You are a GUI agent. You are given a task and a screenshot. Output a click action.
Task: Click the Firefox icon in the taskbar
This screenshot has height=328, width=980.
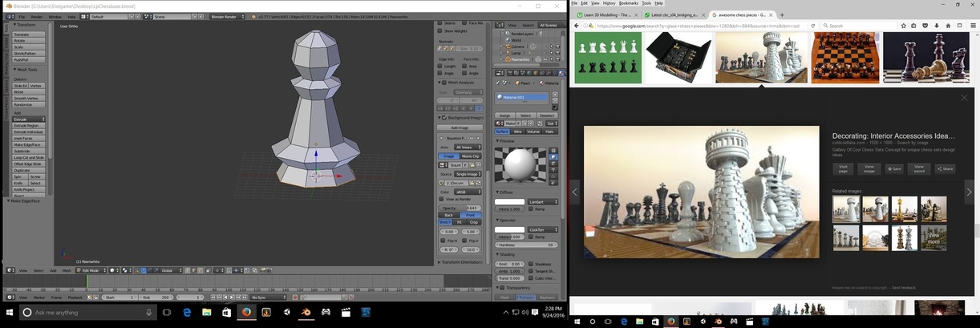246,312
